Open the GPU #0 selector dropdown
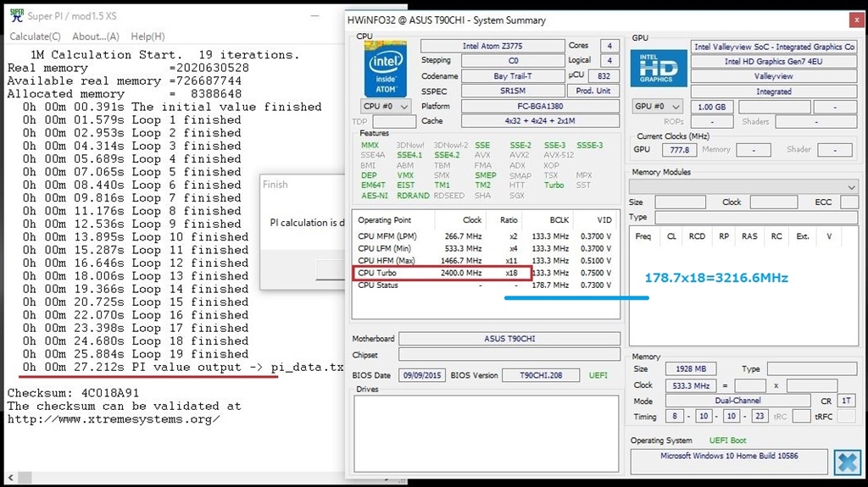The width and height of the screenshot is (868, 487). coord(658,106)
